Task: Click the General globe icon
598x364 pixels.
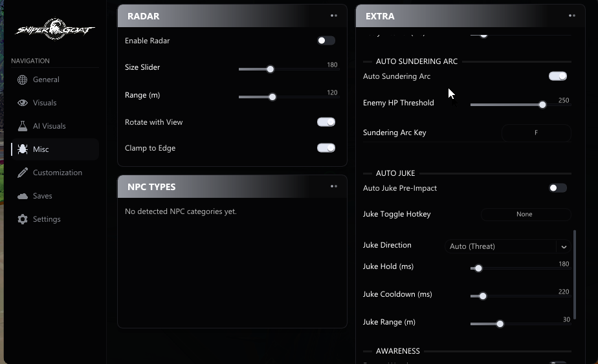Action: tap(22, 80)
